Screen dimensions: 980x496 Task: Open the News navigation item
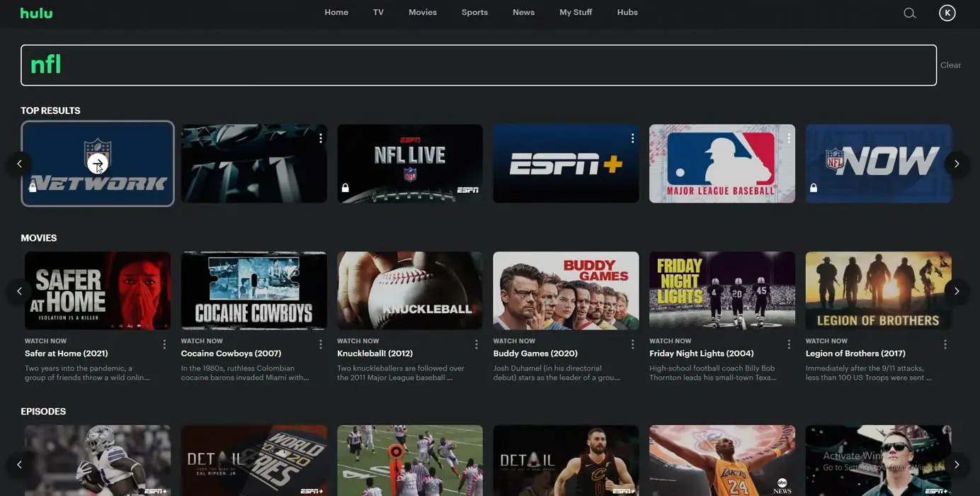pyautogui.click(x=523, y=13)
